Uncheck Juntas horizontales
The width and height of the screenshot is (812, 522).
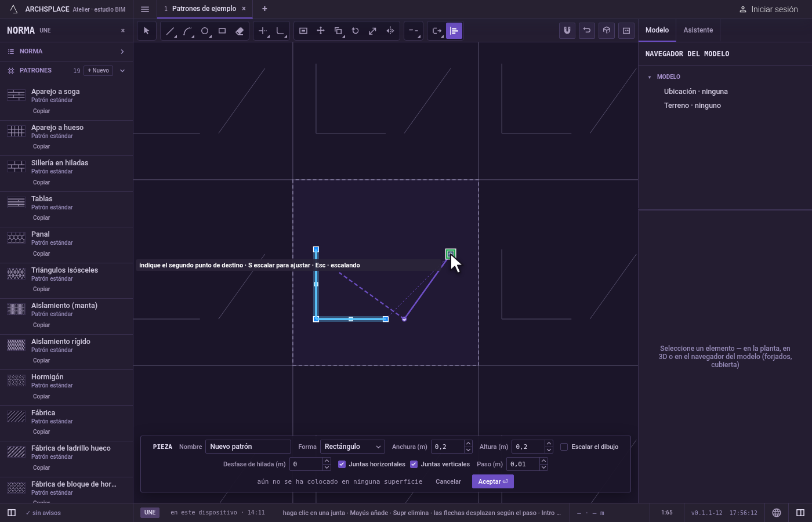click(x=342, y=464)
